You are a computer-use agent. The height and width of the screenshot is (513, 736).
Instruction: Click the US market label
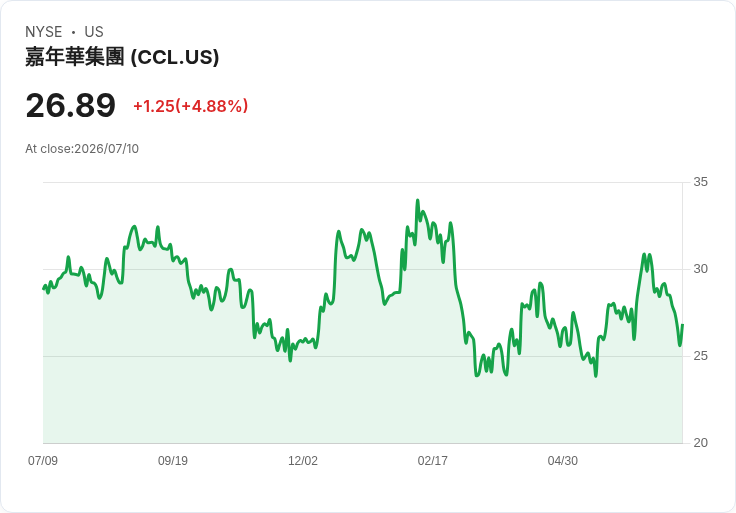click(x=94, y=32)
